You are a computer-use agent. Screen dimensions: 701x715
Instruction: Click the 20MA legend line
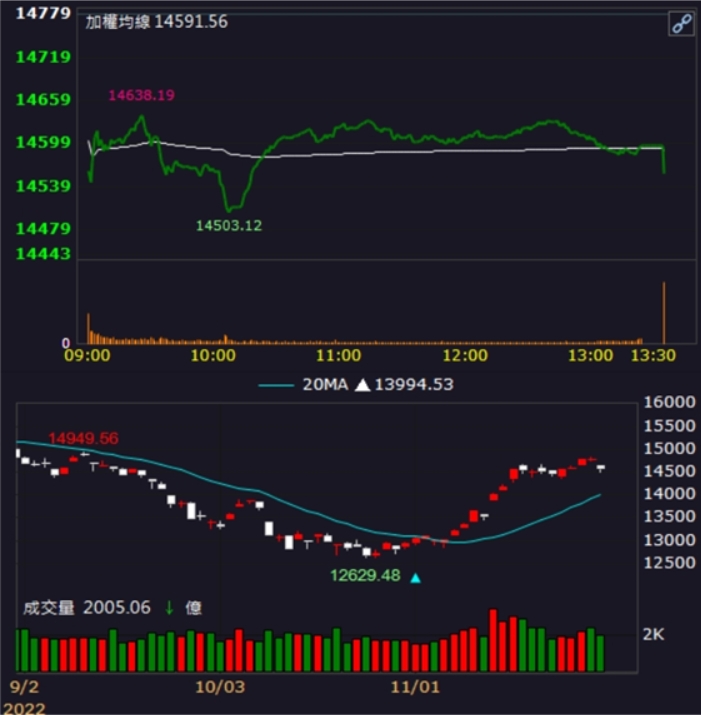[276, 385]
